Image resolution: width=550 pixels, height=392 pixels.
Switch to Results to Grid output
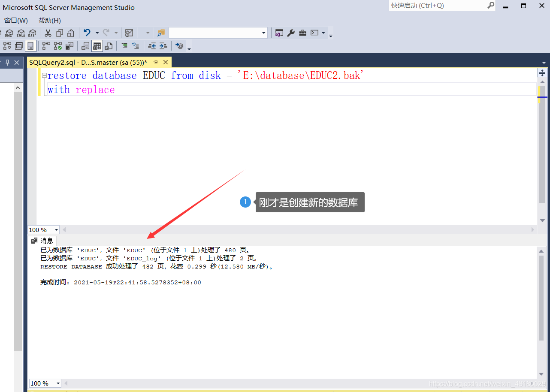tap(97, 46)
